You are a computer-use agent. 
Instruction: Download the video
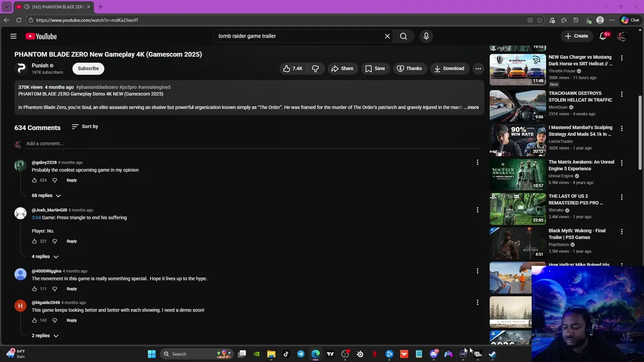(449, 68)
